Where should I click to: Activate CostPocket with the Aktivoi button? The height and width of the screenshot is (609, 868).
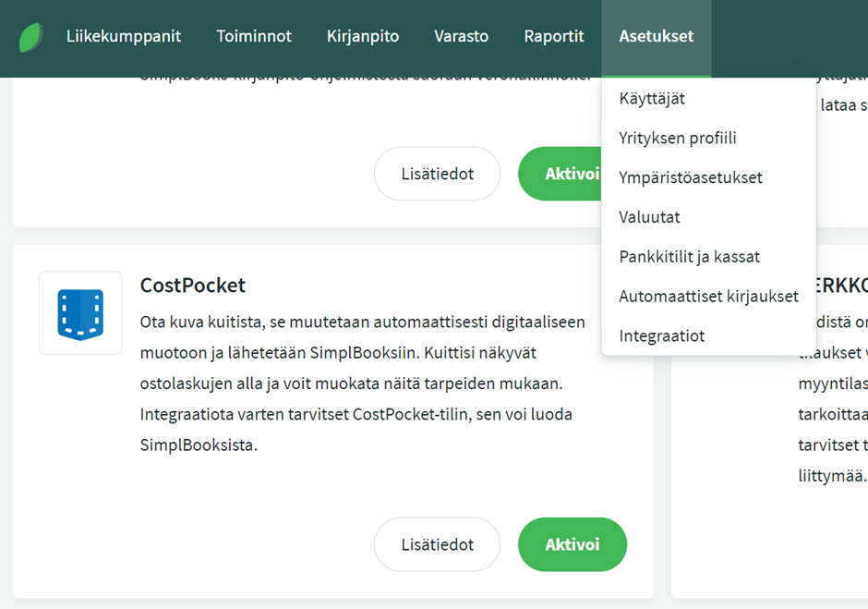(573, 544)
